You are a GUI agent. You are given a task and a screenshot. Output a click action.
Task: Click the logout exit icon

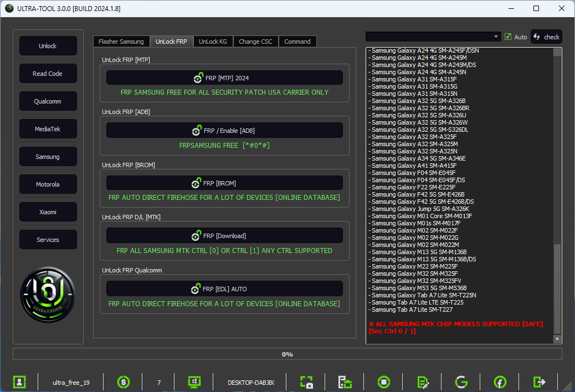coord(539,382)
